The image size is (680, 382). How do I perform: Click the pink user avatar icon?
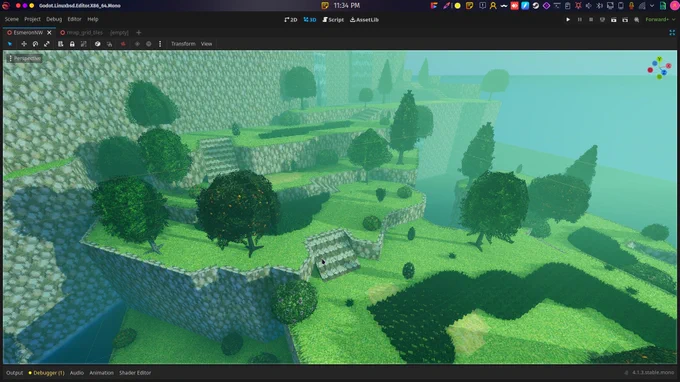tap(674, 6)
